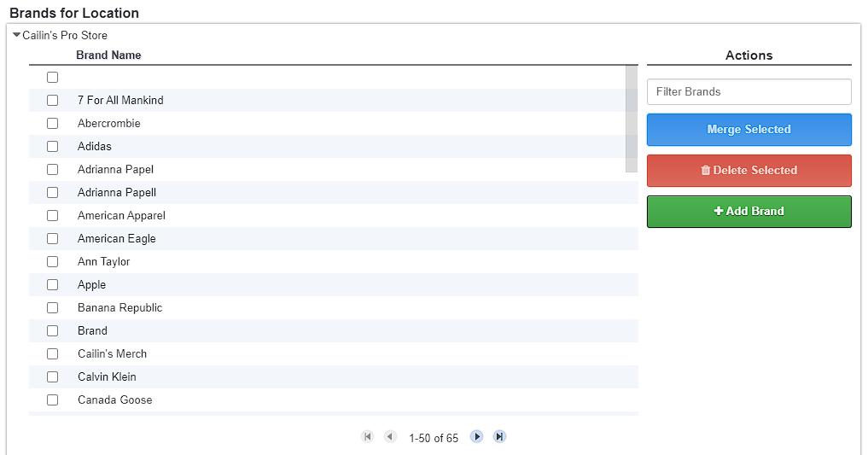
Task: Tick the American Apparel checkbox
Action: pyautogui.click(x=53, y=215)
